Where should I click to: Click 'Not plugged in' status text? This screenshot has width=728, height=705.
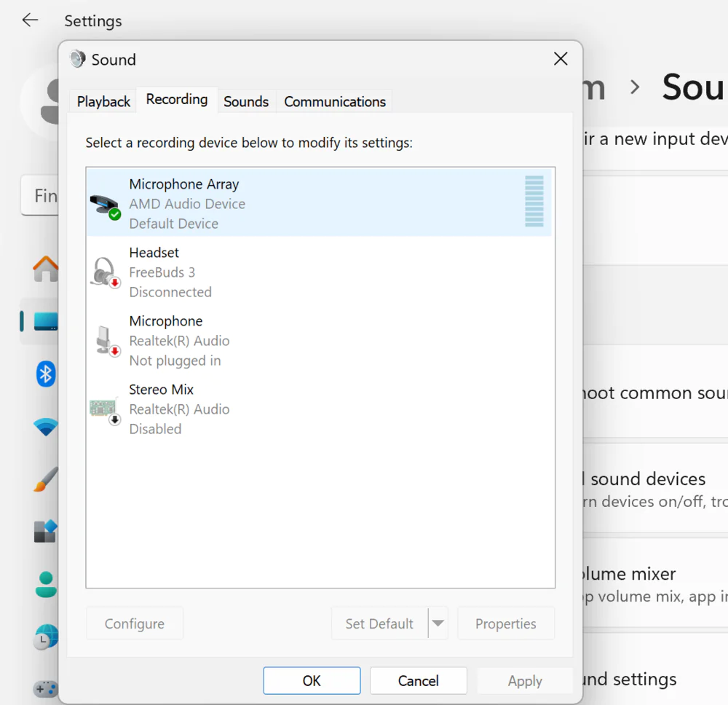[175, 361]
